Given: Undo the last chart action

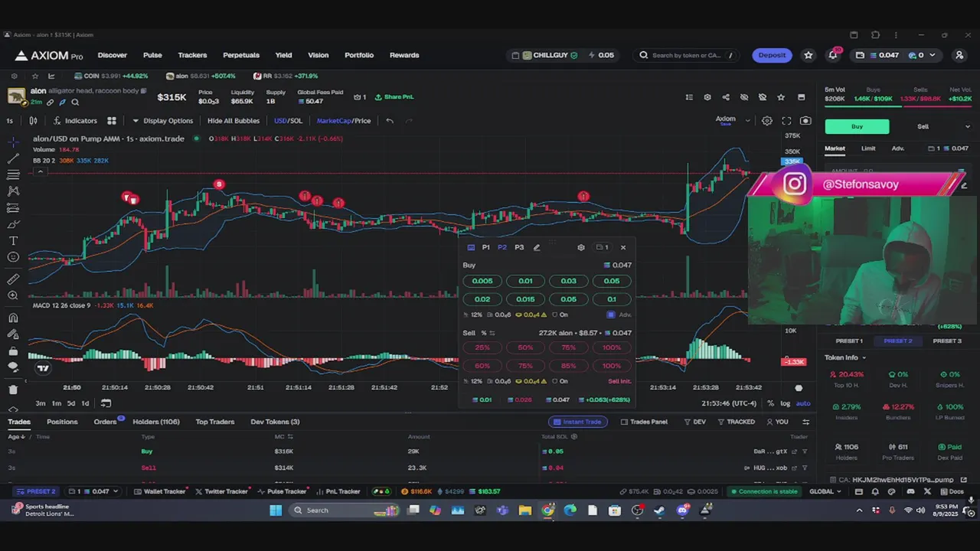Looking at the screenshot, I should coord(390,121).
